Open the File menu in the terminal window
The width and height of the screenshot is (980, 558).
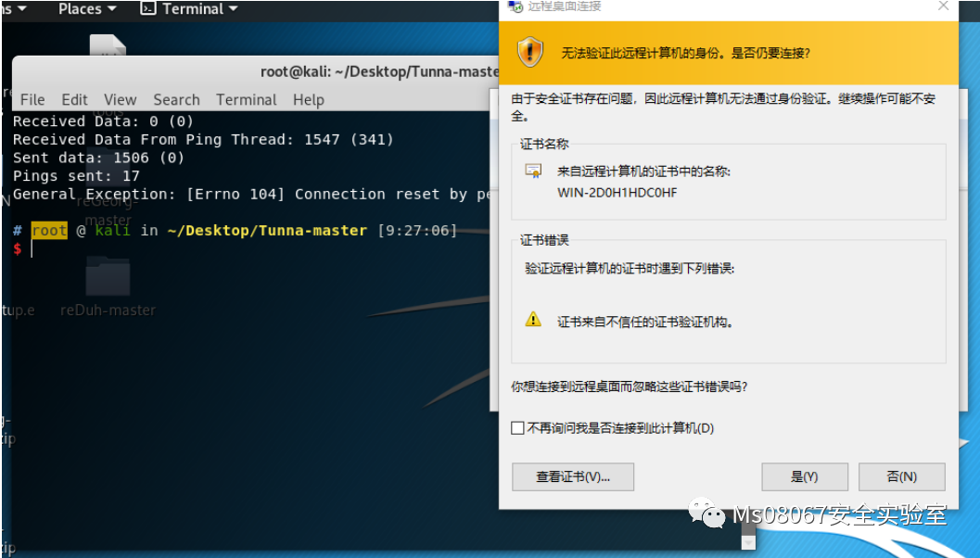(x=32, y=99)
